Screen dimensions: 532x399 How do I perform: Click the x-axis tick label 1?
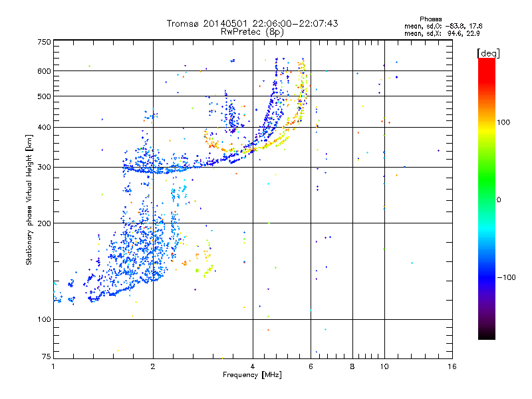(x=53, y=366)
